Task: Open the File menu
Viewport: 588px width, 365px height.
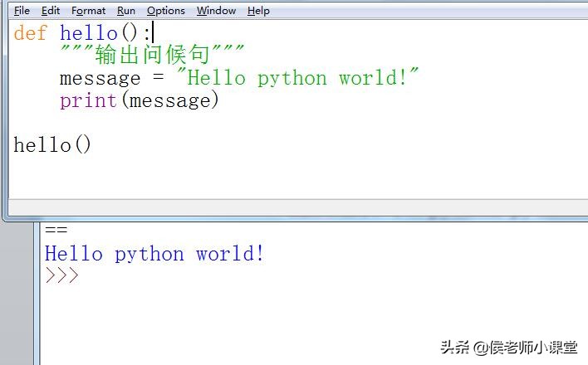Action: (22, 11)
